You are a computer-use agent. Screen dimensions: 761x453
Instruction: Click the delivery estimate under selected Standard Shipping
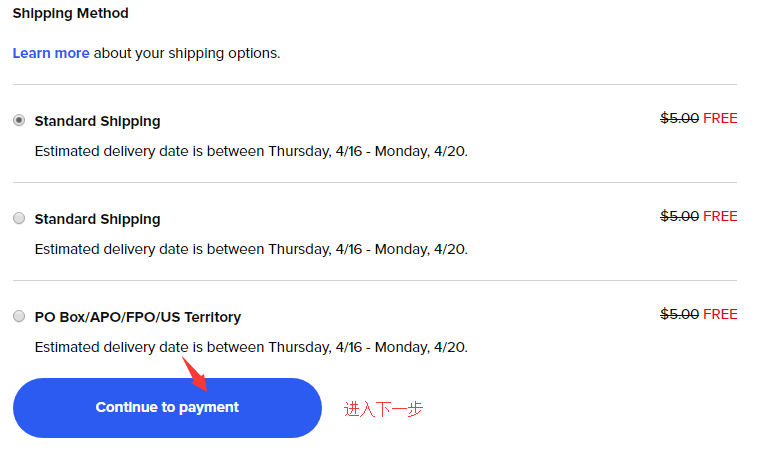click(x=251, y=152)
